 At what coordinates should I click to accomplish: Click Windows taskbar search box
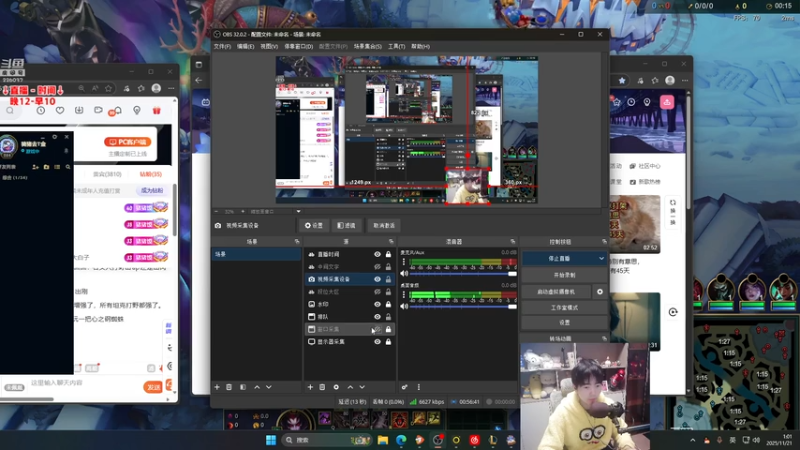(327, 440)
